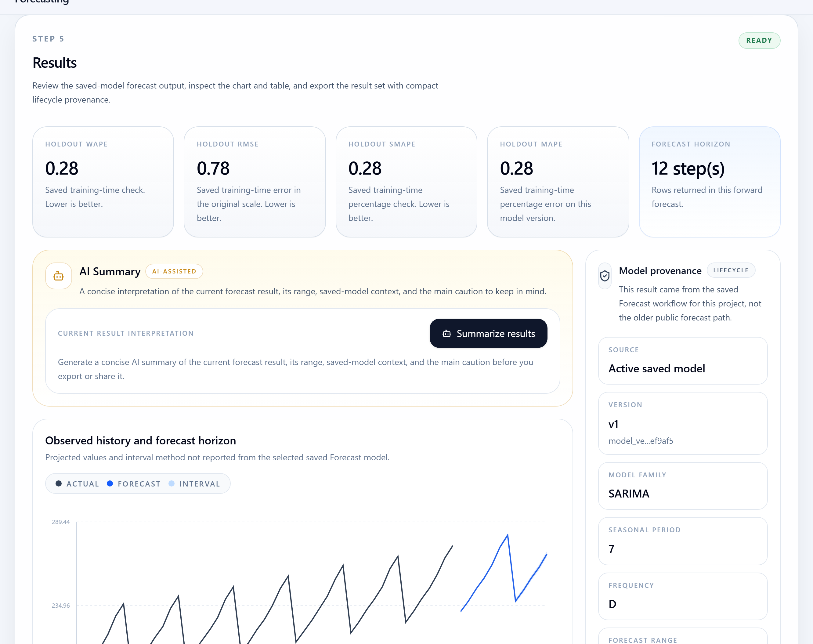Toggle the INTERVAL legend dot
The height and width of the screenshot is (644, 813).
tap(172, 483)
